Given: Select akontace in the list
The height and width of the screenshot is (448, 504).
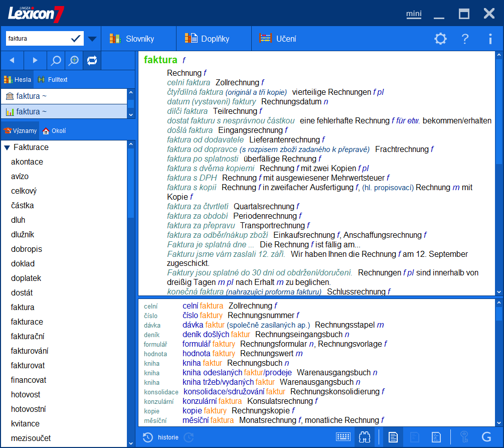Looking at the screenshot, I should click(x=27, y=162).
